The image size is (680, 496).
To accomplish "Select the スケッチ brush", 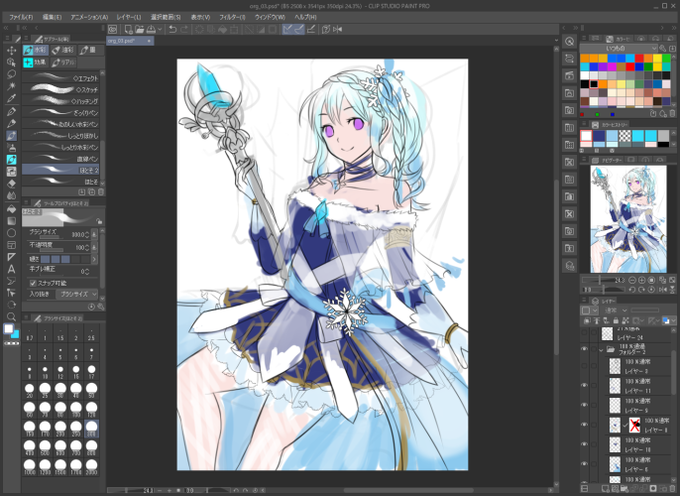I will [61, 90].
